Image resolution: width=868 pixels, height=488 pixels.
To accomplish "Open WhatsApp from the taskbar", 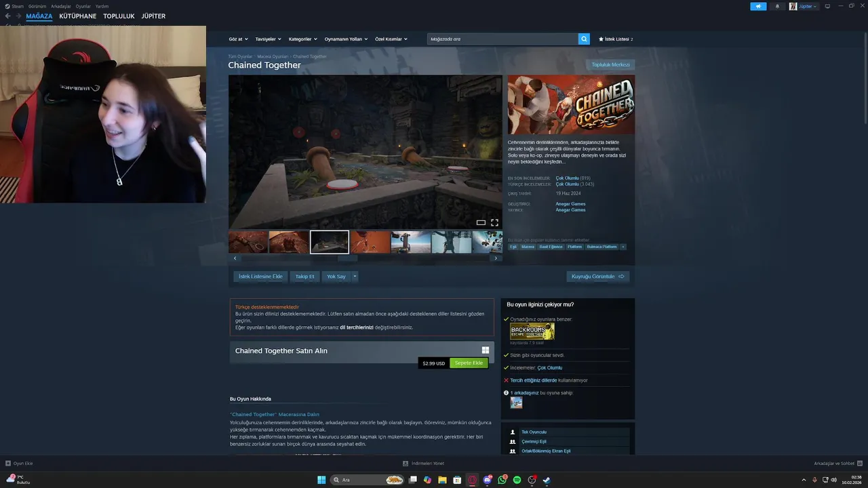I will click(x=502, y=480).
